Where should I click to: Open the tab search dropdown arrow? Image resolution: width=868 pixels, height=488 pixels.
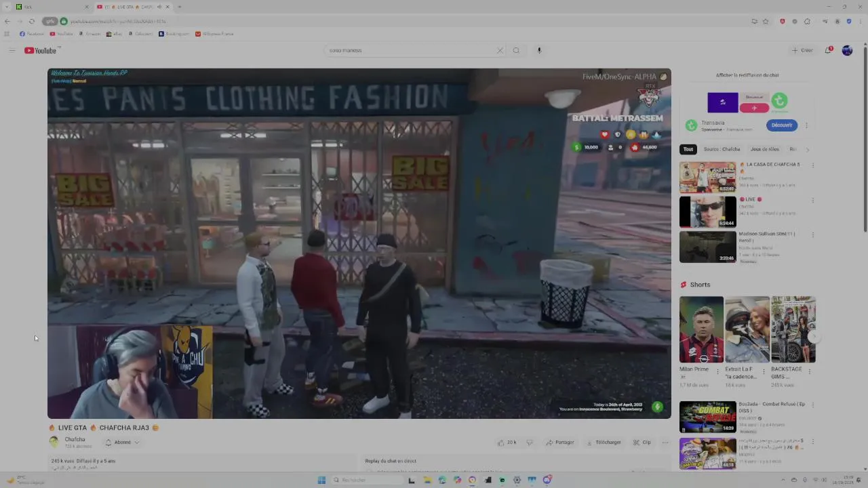tap(7, 7)
